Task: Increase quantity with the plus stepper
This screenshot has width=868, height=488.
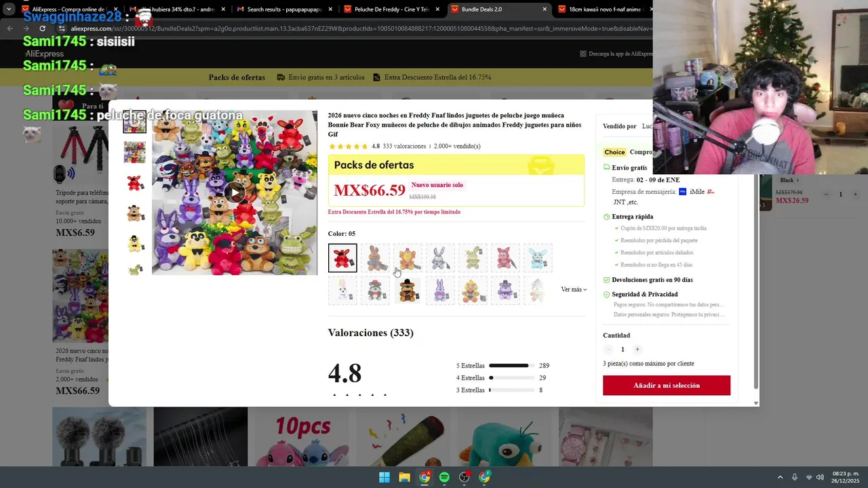Action: (637, 350)
